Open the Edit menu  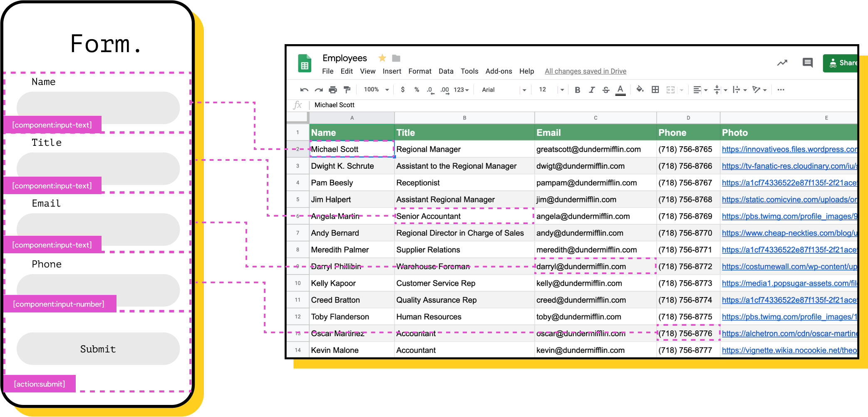click(347, 71)
